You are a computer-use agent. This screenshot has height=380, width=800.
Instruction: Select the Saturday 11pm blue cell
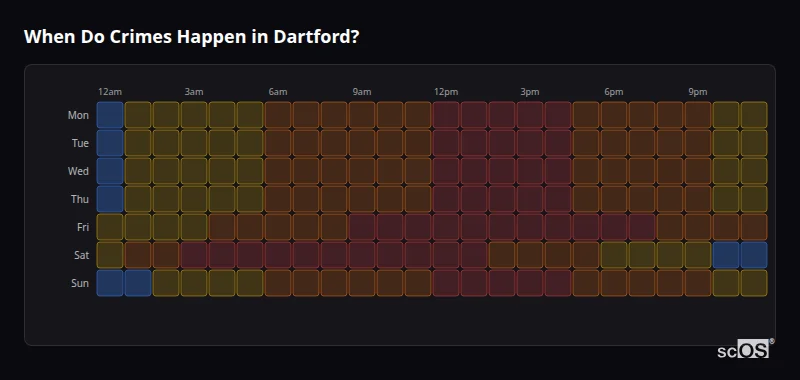(754, 255)
